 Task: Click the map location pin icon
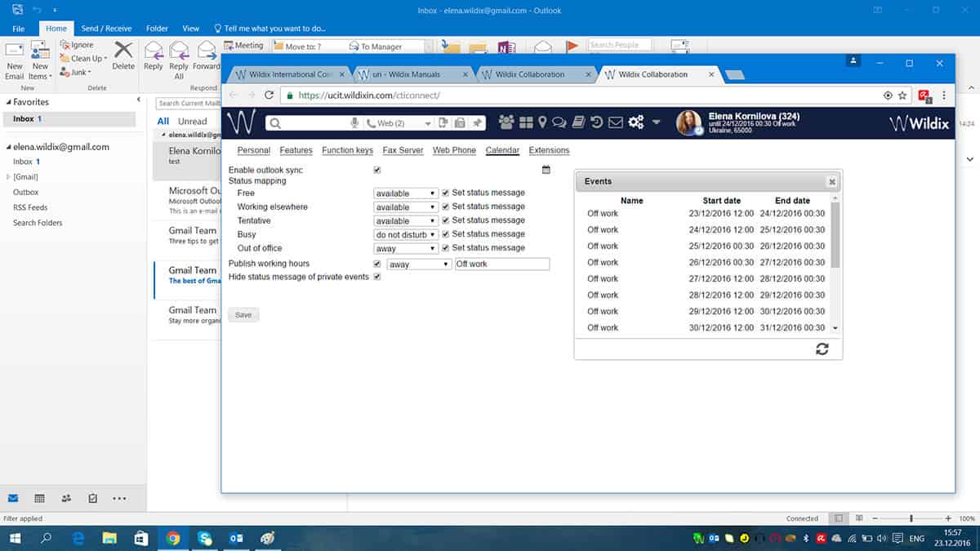coord(542,122)
